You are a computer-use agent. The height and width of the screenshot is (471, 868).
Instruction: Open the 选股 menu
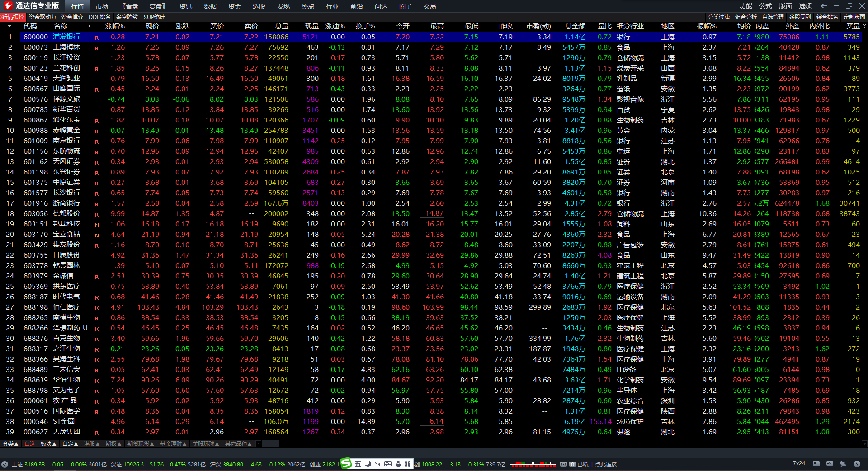pos(259,6)
